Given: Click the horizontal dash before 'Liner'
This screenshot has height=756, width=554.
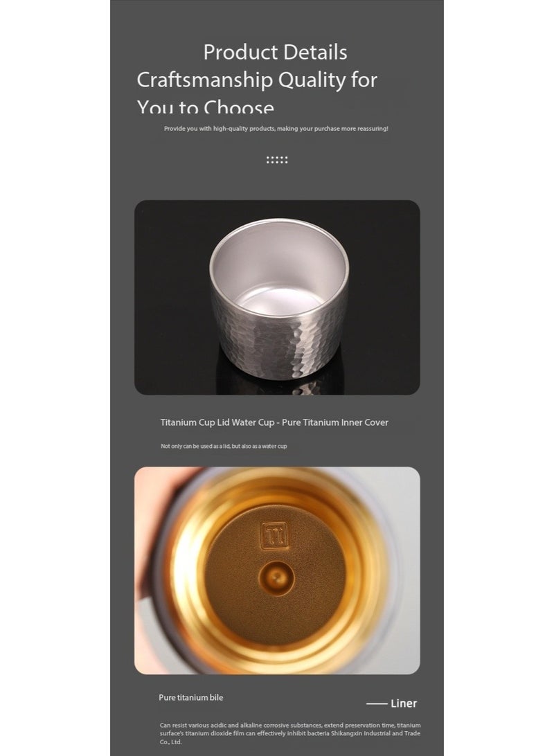Looking at the screenshot, I should click(x=377, y=704).
